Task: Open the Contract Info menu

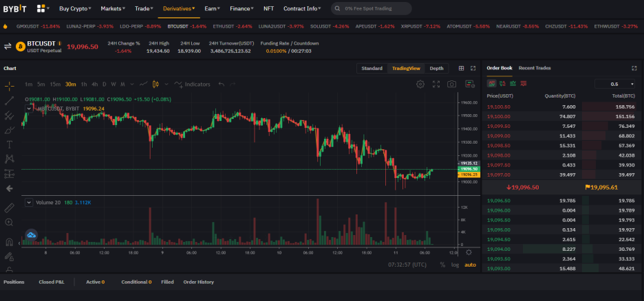Action: tap(302, 8)
